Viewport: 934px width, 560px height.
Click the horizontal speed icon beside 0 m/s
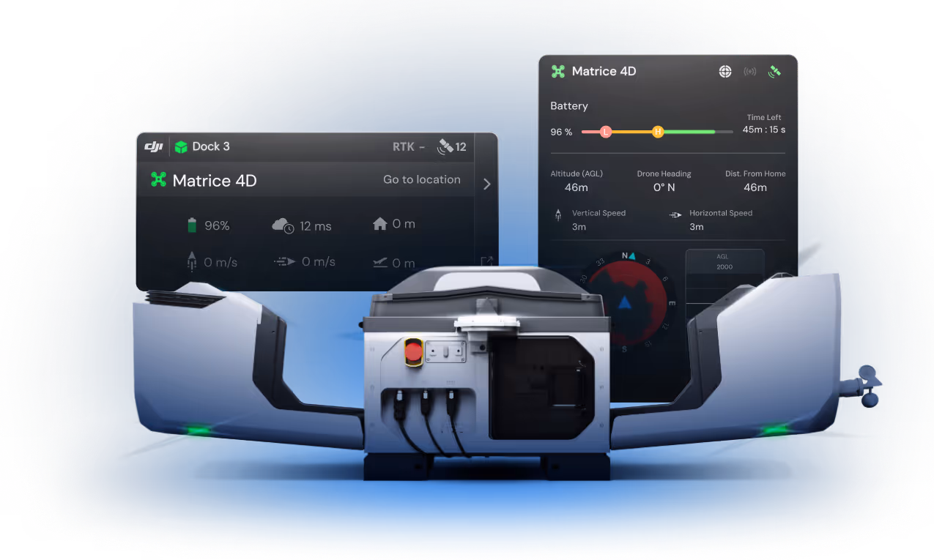[285, 261]
